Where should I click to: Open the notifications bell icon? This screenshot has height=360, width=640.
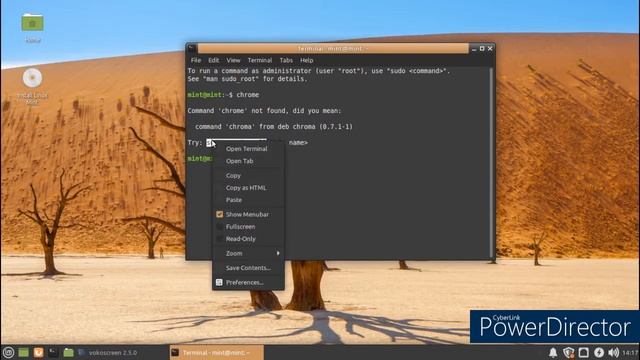(x=553, y=352)
